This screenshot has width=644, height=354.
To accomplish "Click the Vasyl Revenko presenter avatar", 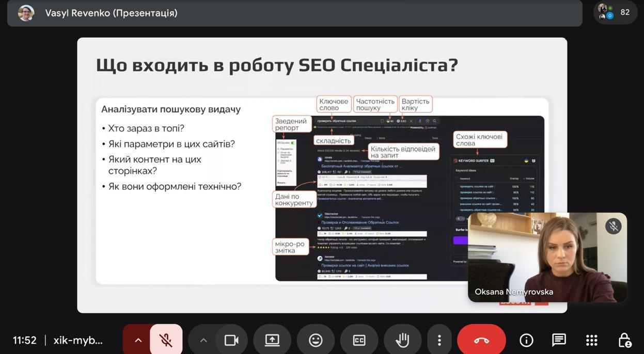I will [26, 13].
